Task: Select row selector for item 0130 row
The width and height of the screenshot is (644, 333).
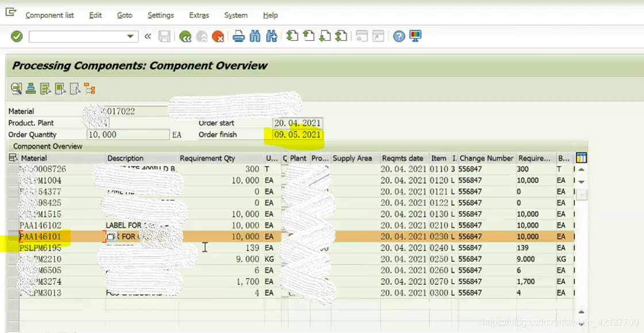Action: 13,215
